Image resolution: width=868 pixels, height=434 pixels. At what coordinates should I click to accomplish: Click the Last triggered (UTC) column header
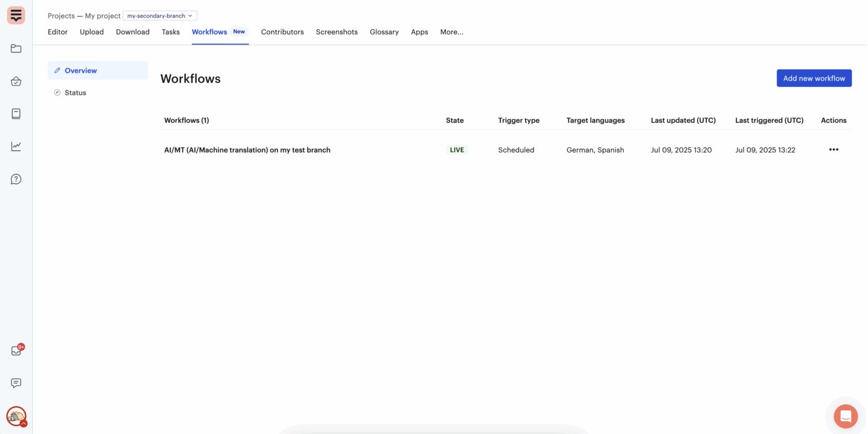click(769, 120)
